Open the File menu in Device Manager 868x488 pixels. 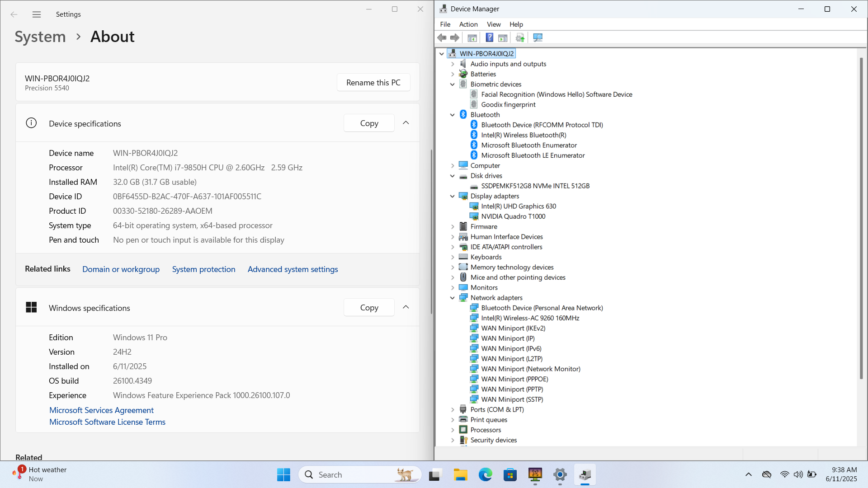(445, 24)
